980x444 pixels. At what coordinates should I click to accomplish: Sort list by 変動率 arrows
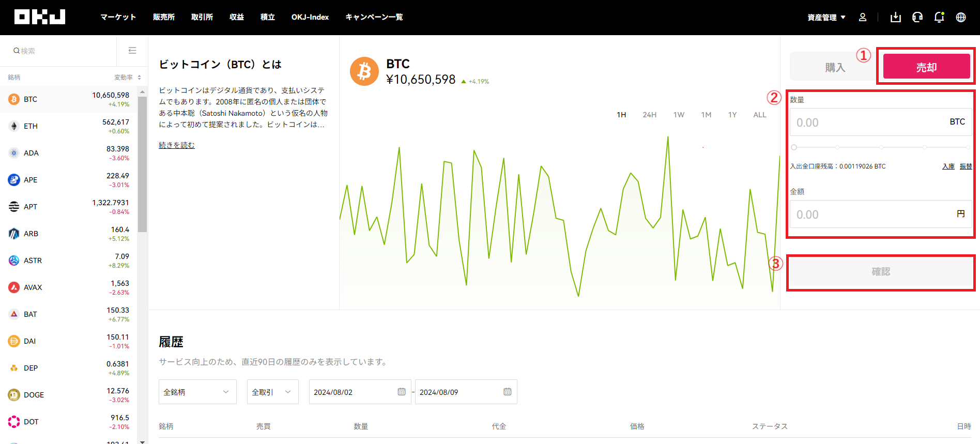click(x=139, y=78)
